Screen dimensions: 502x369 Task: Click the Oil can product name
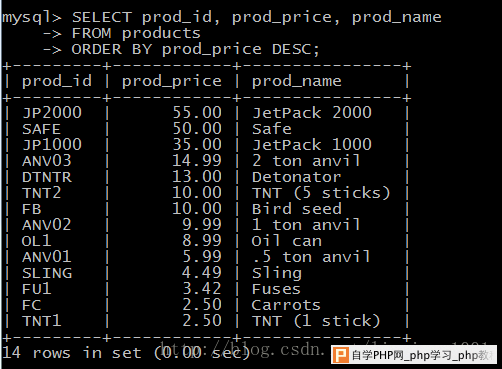[x=287, y=241]
